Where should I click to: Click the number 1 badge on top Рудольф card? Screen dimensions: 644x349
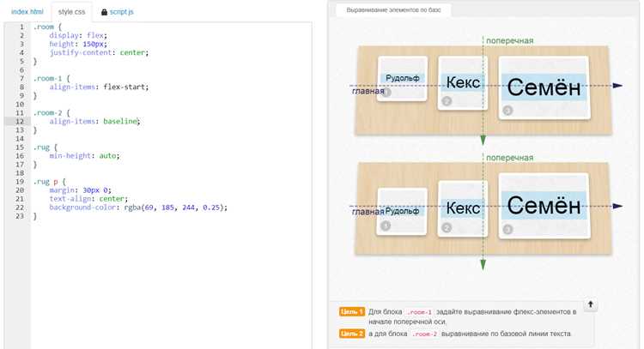click(x=386, y=93)
